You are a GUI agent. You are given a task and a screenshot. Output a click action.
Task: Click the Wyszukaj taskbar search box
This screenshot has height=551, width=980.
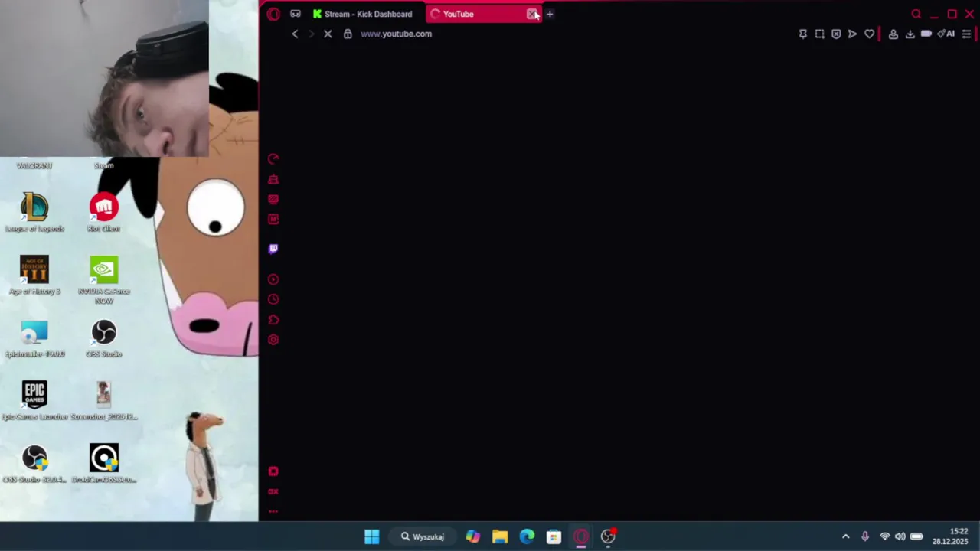[423, 536]
